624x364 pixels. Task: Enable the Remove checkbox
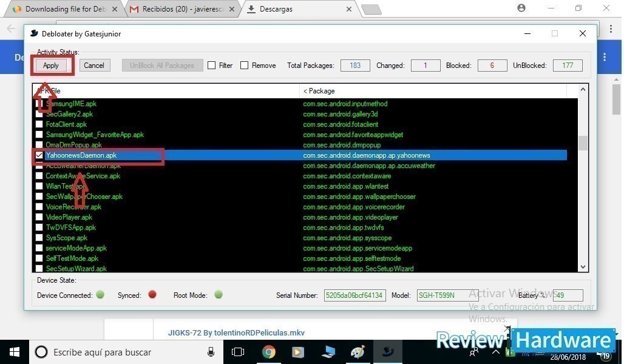point(245,66)
